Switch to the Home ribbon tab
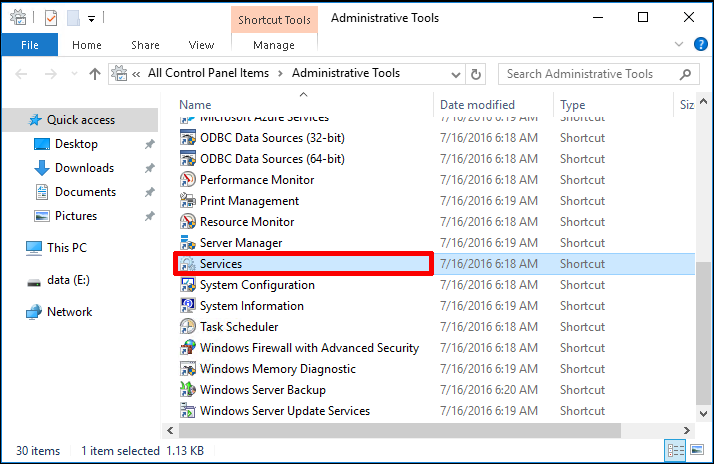Image resolution: width=714 pixels, height=464 pixels. (87, 45)
